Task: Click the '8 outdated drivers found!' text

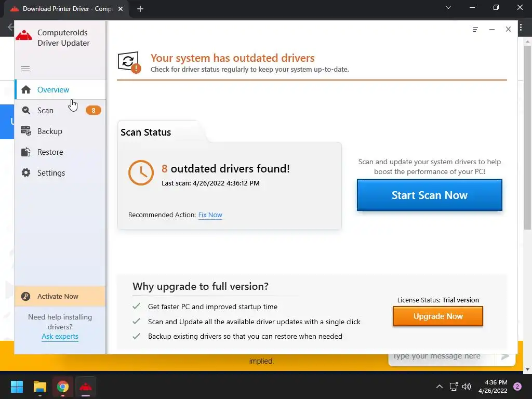Action: 225,169
